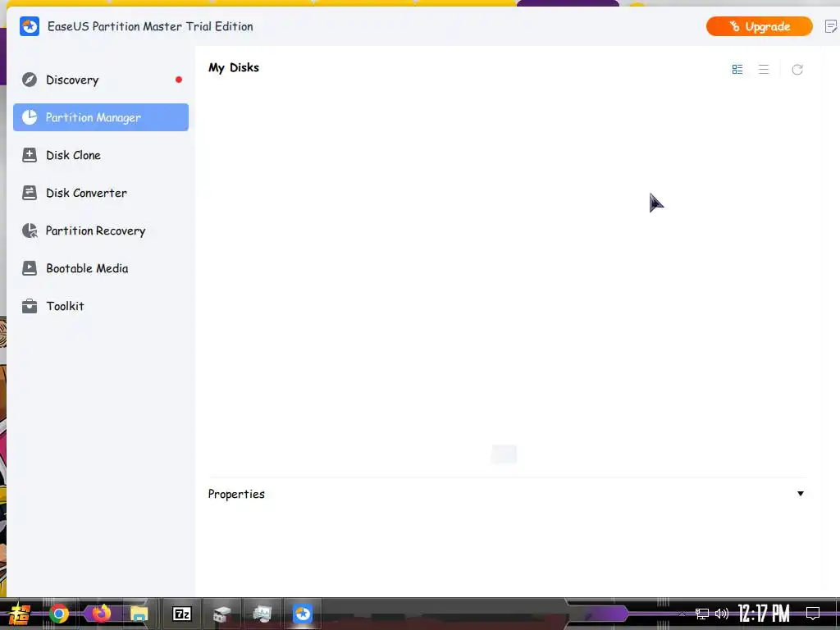The image size is (840, 630).
Task: Open the network icon in system tray
Action: point(702,614)
